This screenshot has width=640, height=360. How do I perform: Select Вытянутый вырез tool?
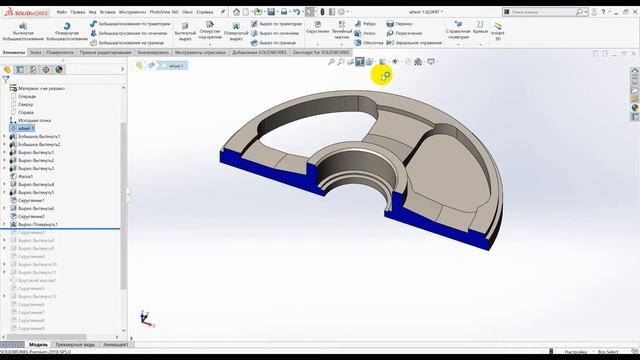[185, 32]
